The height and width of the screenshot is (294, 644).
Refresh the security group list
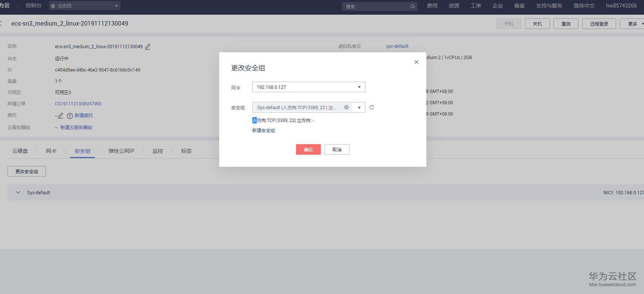pos(372,107)
